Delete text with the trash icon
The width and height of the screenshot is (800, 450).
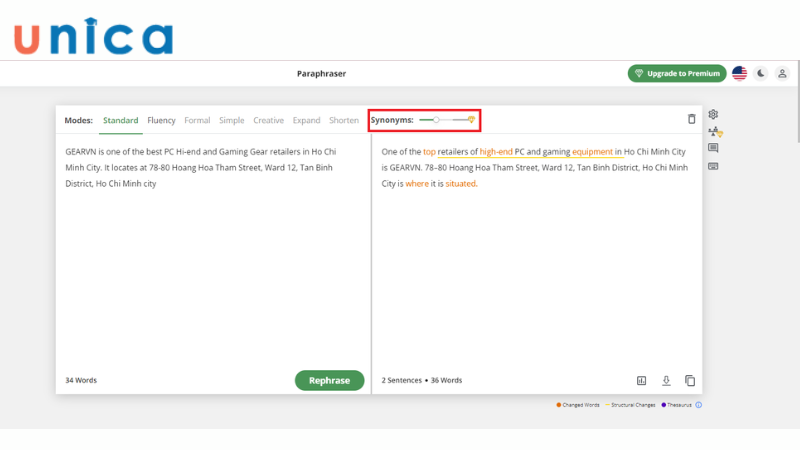tap(691, 119)
